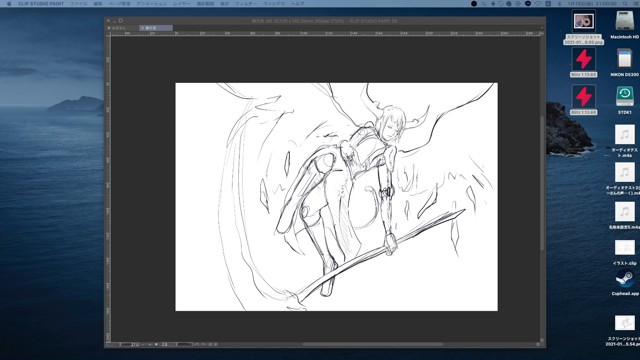Open Spotlight search in menu bar
The image size is (640, 360).
click(625, 4)
